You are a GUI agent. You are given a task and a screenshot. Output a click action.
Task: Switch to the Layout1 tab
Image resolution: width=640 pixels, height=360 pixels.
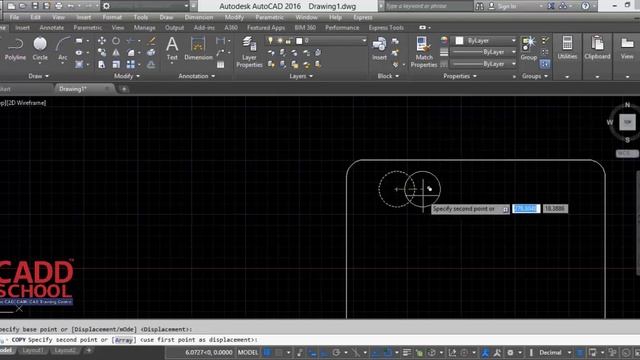(x=32, y=350)
